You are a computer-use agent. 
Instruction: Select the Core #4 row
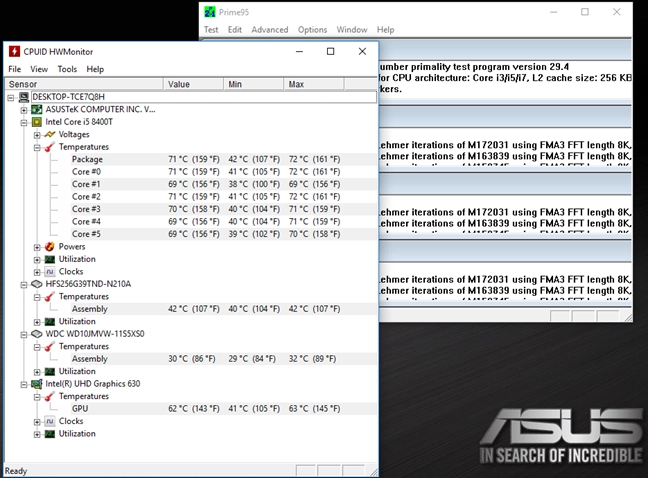tap(224, 222)
